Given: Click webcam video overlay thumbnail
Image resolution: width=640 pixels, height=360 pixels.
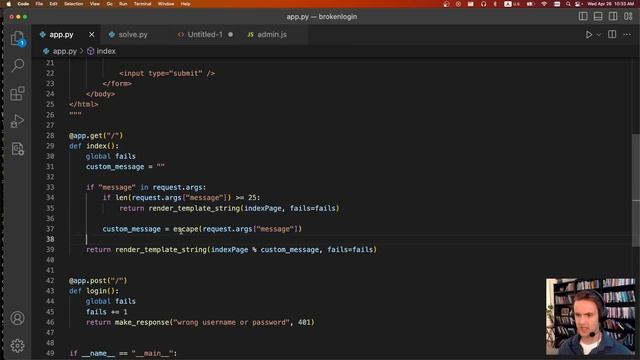Looking at the screenshot, I should [x=591, y=317].
